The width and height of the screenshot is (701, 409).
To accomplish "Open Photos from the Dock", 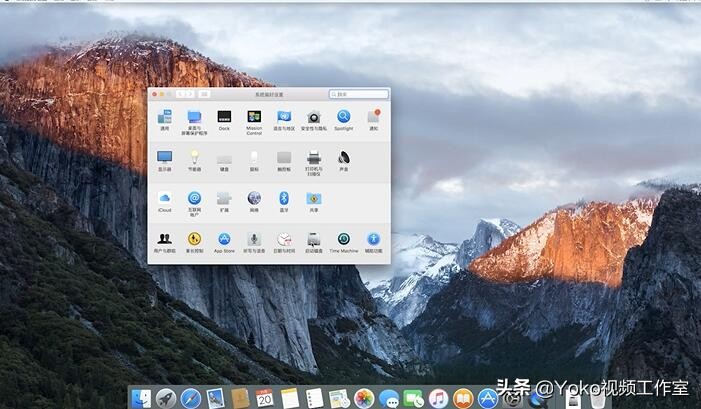I will pyautogui.click(x=364, y=398).
